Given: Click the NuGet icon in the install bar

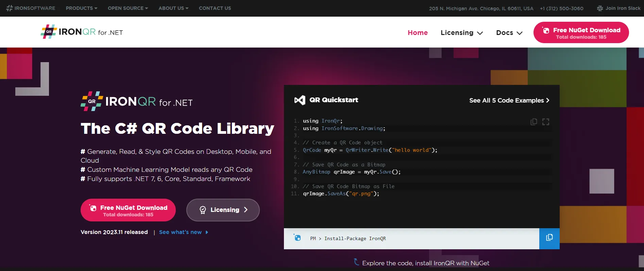Looking at the screenshot, I should pyautogui.click(x=297, y=238).
